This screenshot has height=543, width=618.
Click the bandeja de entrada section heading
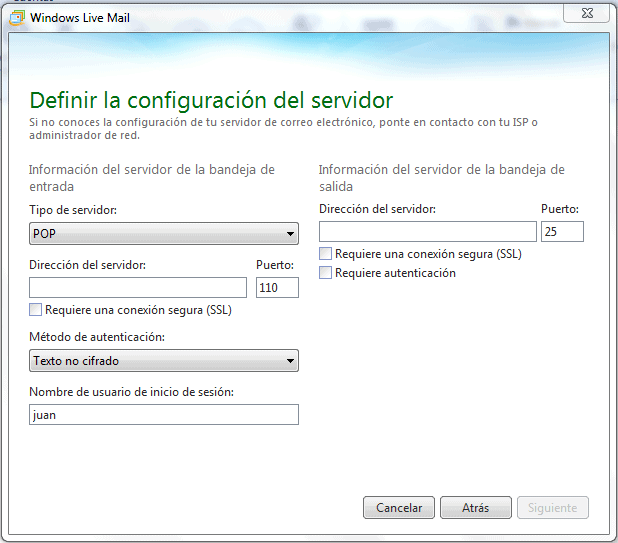[152, 178]
